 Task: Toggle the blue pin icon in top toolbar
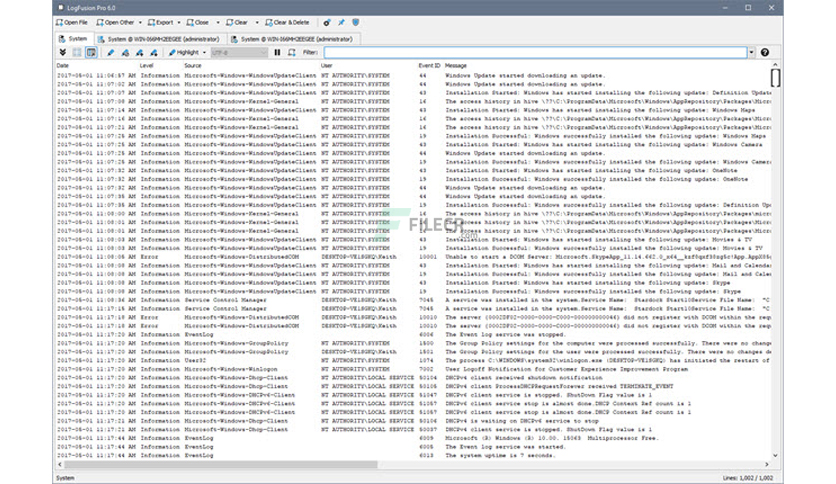click(x=341, y=22)
